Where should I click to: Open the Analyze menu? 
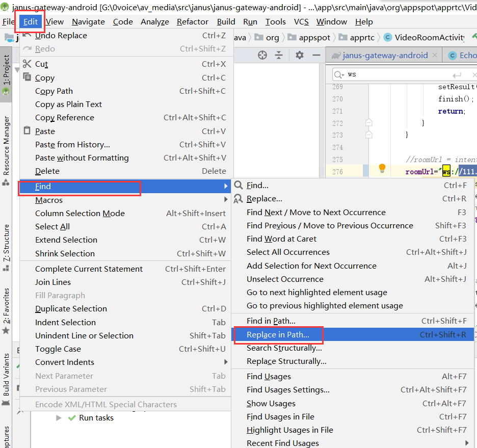pos(155,21)
